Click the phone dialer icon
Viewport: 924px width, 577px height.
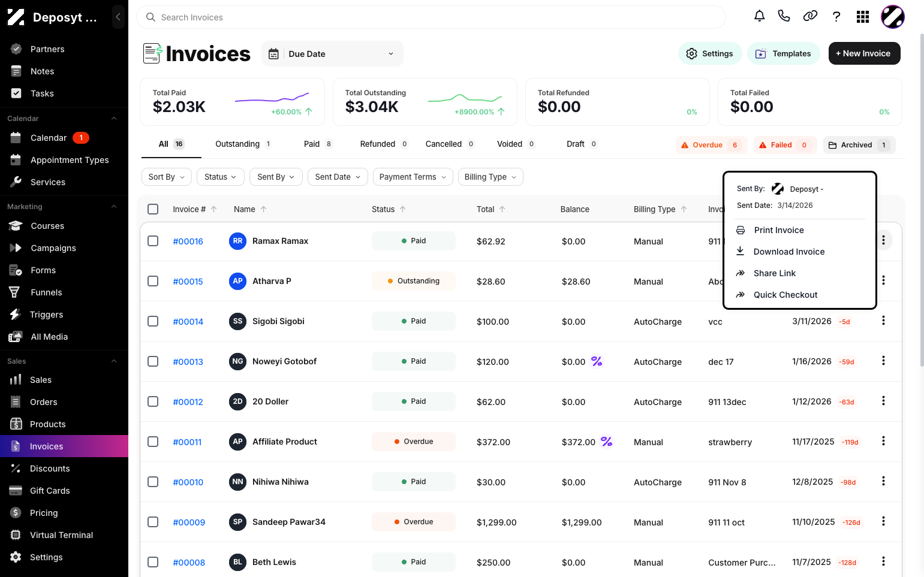coord(784,16)
